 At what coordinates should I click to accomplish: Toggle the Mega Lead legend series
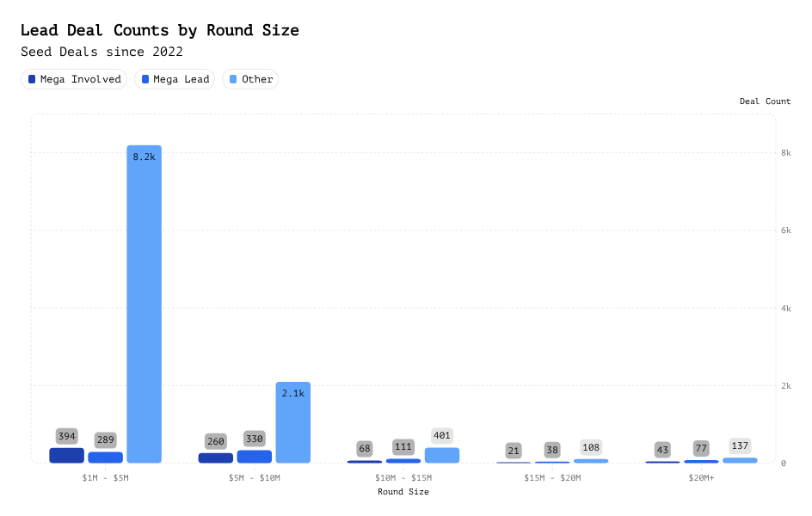(x=175, y=79)
